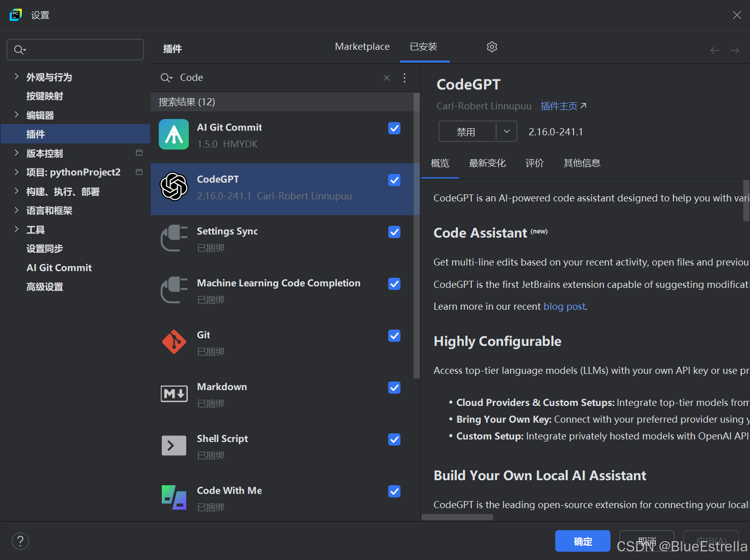Follow the blog post link
Image resolution: width=750 pixels, height=560 pixels.
(564, 306)
